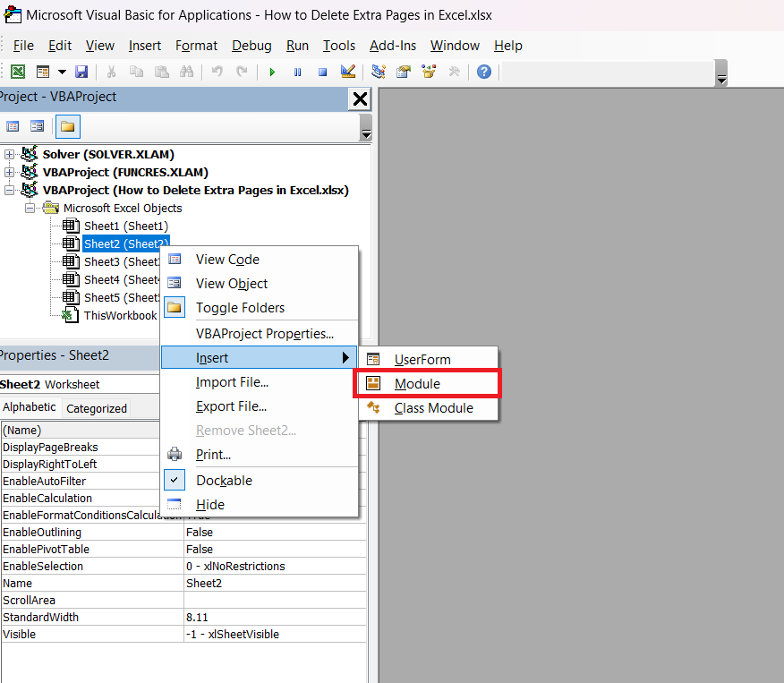Open the Insert object dropdown arrow in toolbar

coord(62,72)
